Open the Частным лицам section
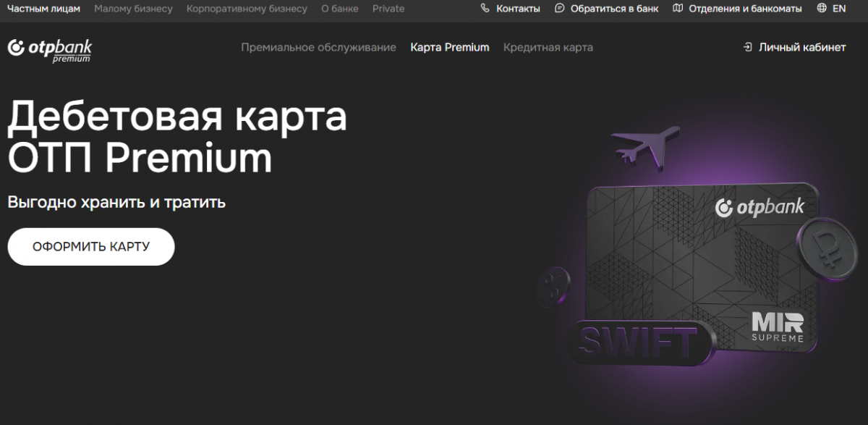 [x=43, y=9]
